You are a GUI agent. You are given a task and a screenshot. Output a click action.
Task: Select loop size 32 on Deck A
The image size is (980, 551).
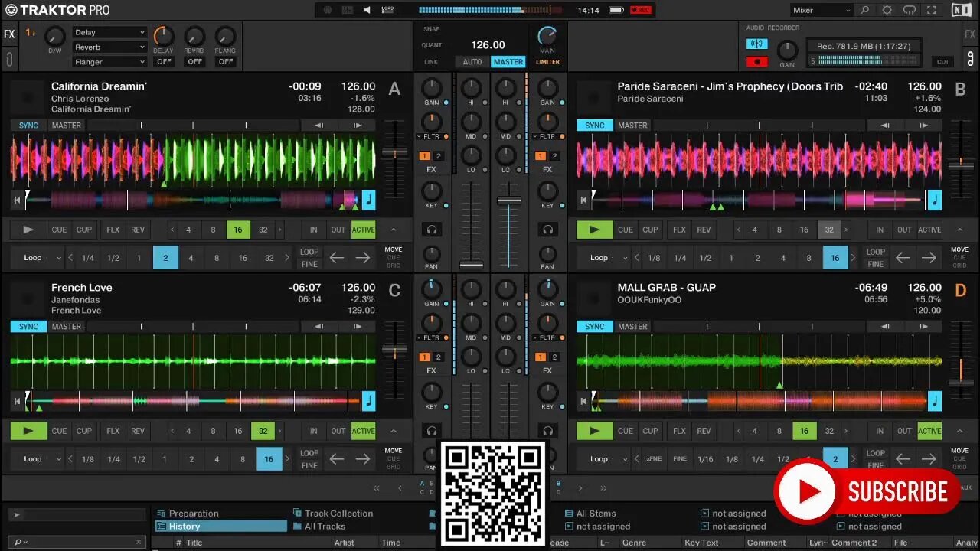pos(263,230)
